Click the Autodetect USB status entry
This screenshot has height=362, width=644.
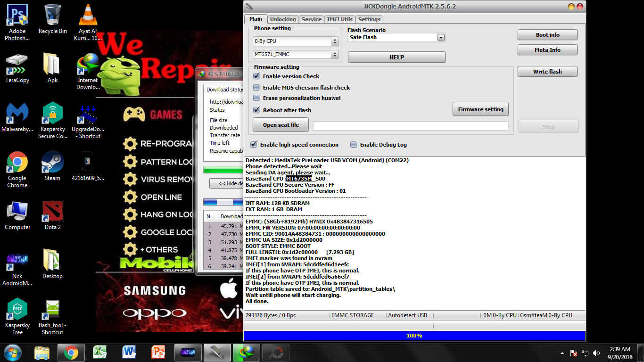(x=408, y=315)
